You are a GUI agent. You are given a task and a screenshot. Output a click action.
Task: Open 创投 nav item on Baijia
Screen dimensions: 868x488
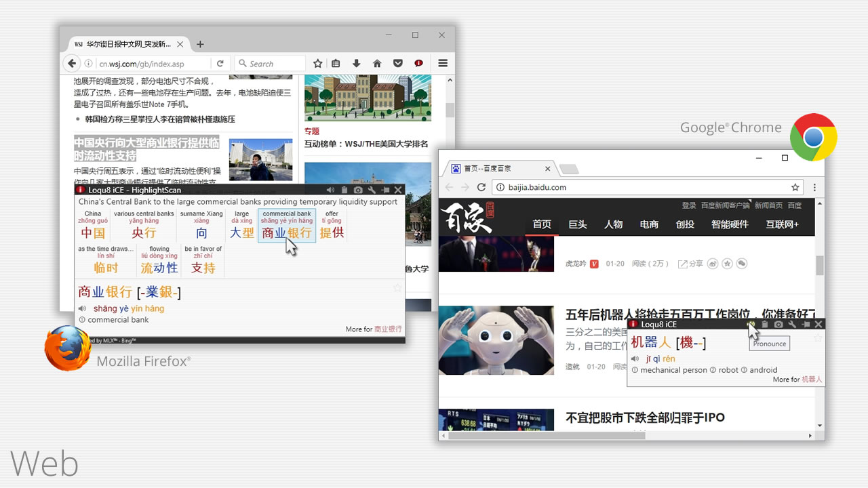(685, 224)
